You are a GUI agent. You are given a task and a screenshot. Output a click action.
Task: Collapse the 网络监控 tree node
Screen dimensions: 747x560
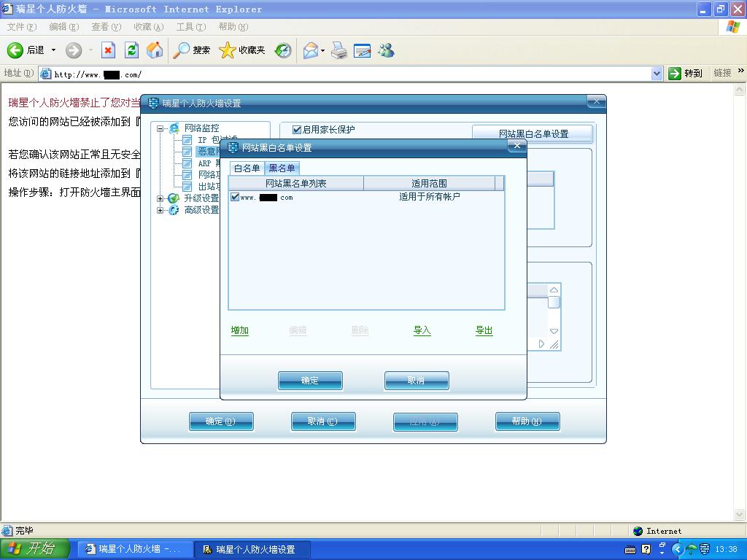(x=160, y=128)
